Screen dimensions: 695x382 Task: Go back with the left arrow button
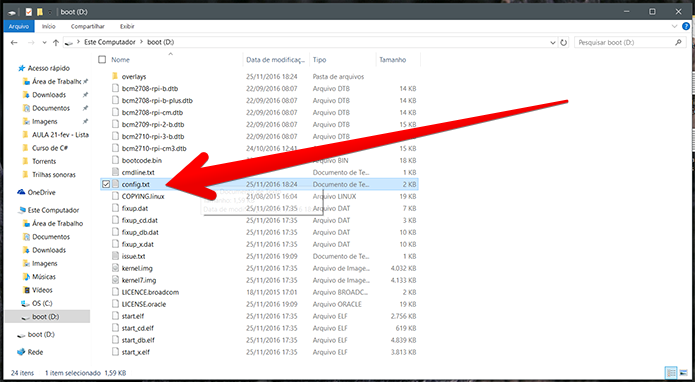(x=14, y=43)
